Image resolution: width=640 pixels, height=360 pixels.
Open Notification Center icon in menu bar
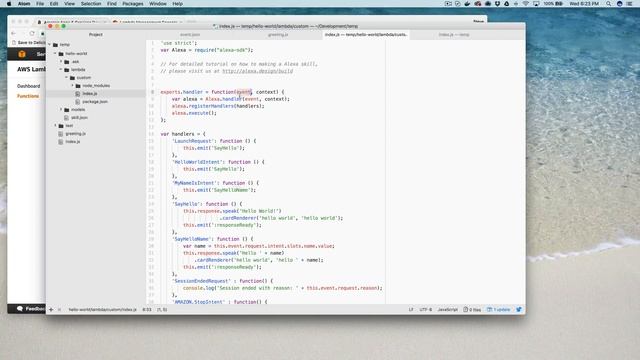(x=630, y=4)
